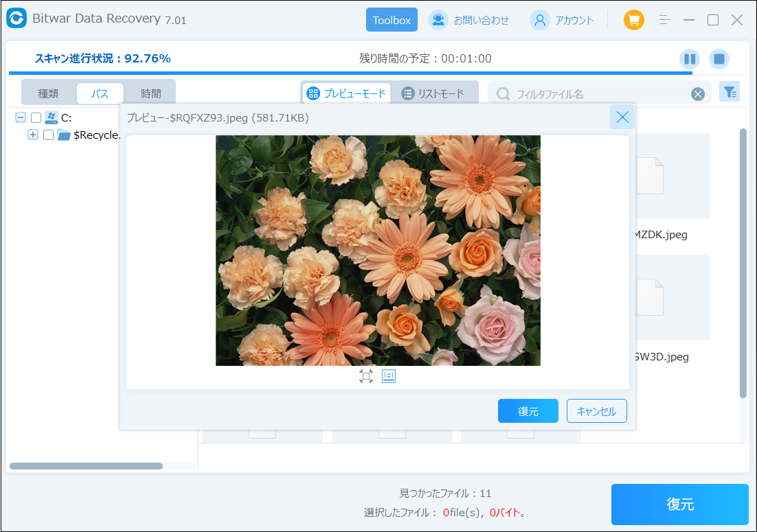Expand the $Recycle.Bin folder node
757x532 pixels.
(x=32, y=135)
